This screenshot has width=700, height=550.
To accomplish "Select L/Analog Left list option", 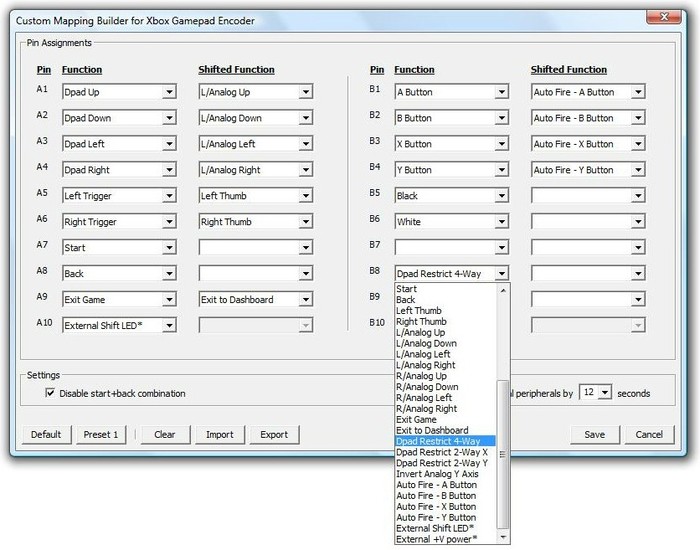I will coord(446,354).
